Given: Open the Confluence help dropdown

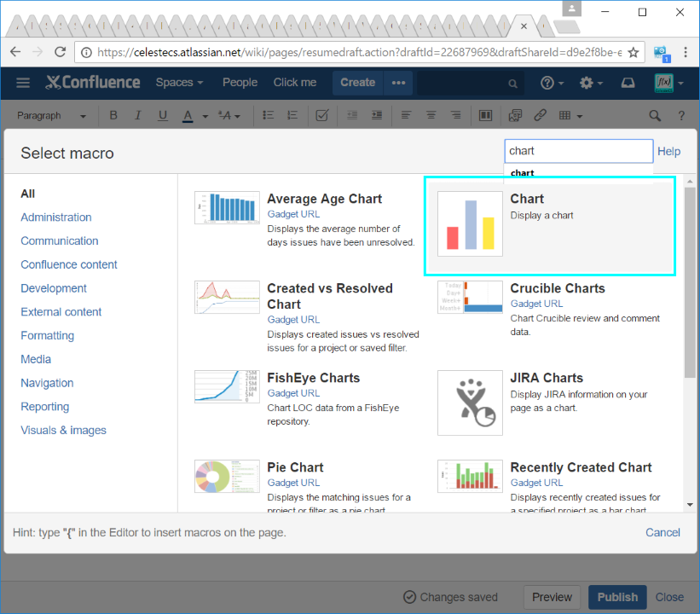Looking at the screenshot, I should (552, 83).
